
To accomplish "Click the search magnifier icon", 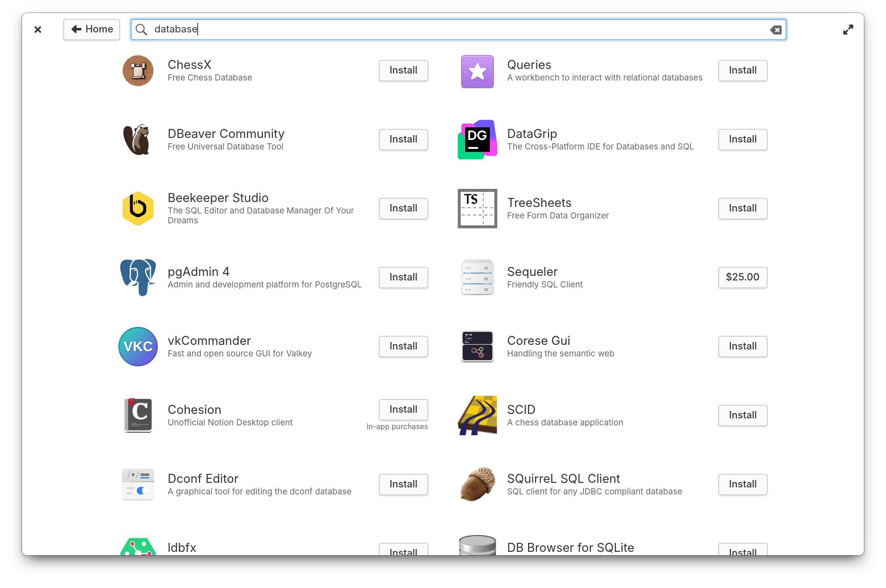I will click(141, 29).
